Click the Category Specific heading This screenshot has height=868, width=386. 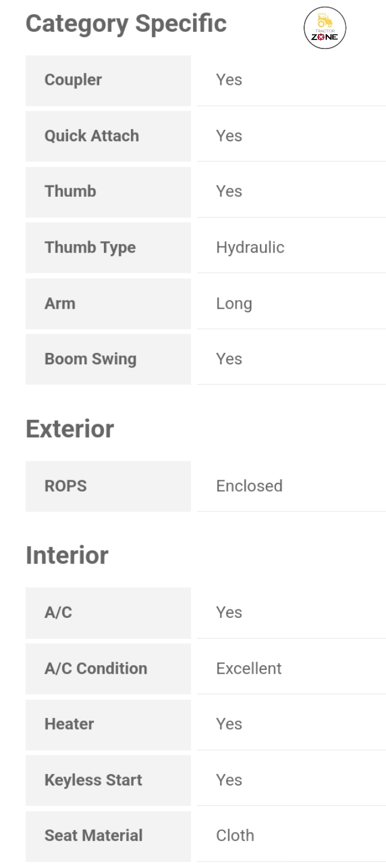click(x=126, y=24)
